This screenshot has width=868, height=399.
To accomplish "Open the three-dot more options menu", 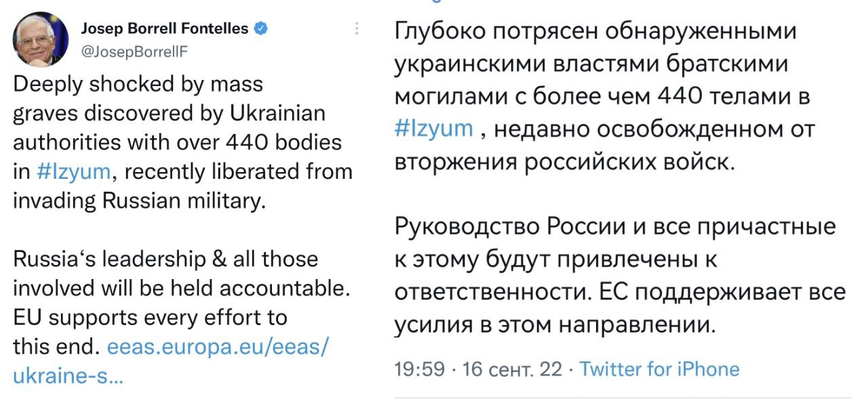I will point(356,28).
